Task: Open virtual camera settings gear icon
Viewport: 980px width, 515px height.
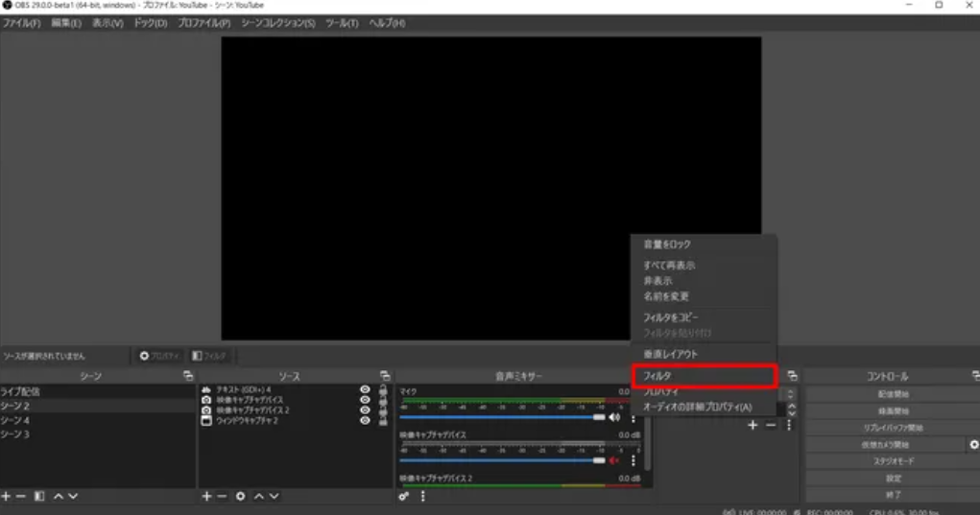Action: pyautogui.click(x=974, y=445)
